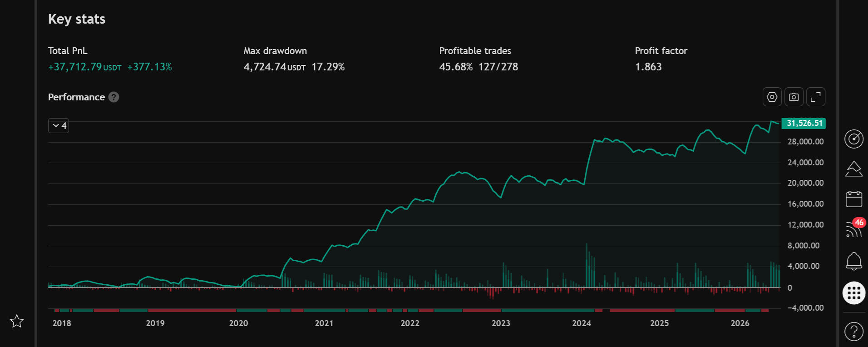This screenshot has width=868, height=347.
Task: Open the help center question mark icon
Action: click(853, 331)
